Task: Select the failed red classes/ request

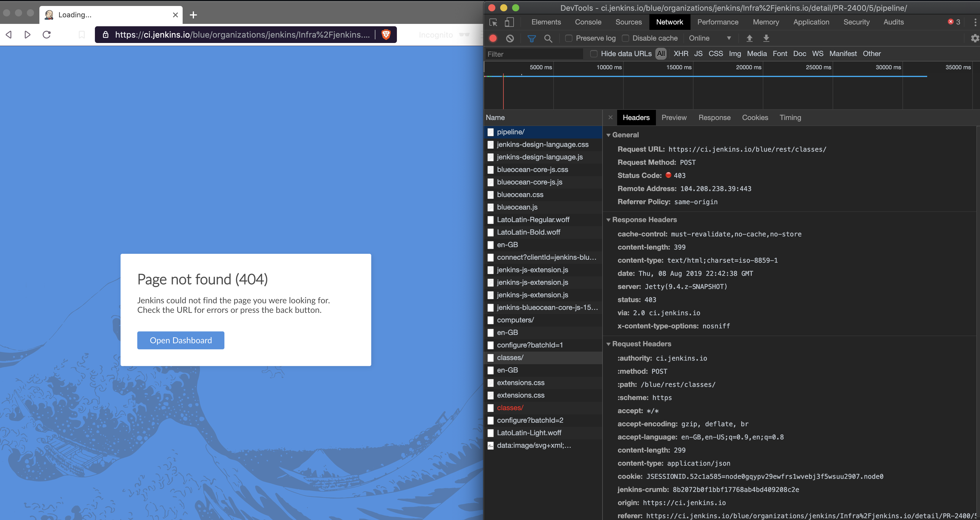Action: point(543,408)
